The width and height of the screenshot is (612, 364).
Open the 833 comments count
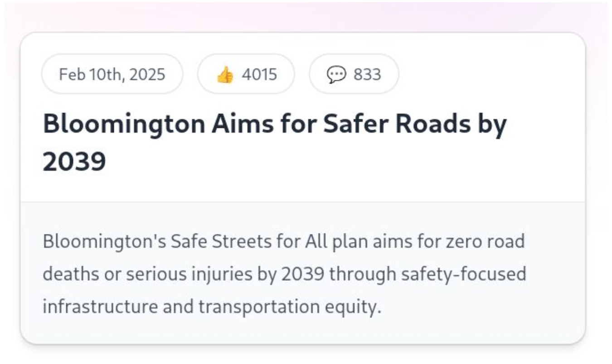pos(367,74)
